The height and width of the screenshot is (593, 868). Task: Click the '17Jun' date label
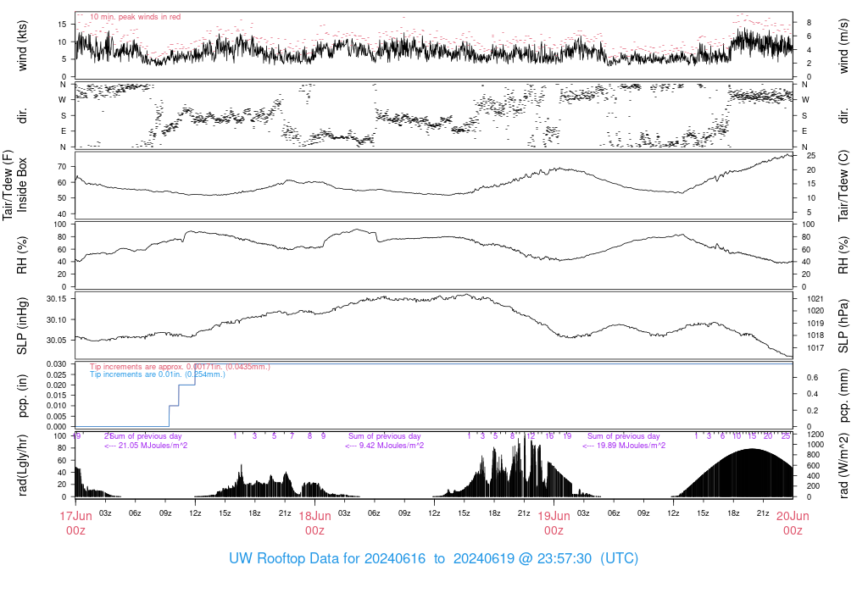tap(75, 516)
